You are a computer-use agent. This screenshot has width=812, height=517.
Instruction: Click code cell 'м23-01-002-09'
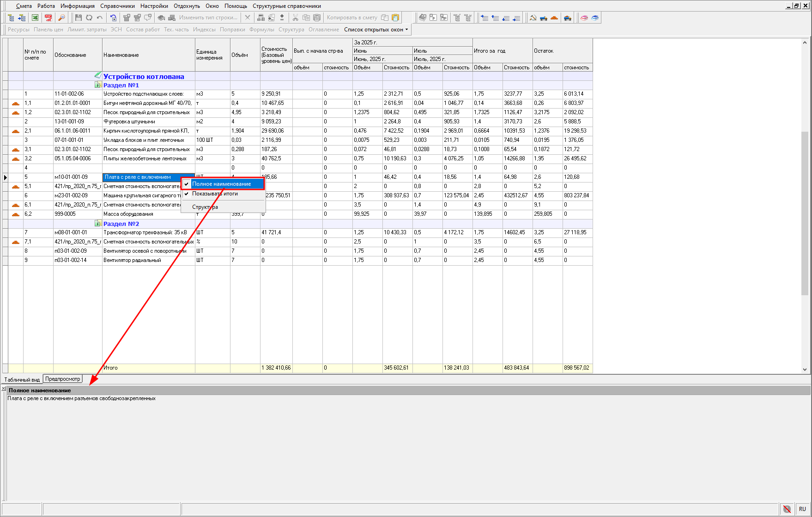(x=78, y=195)
